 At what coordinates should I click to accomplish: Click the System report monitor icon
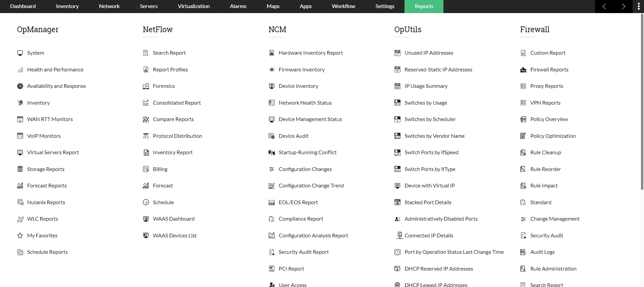tap(20, 53)
